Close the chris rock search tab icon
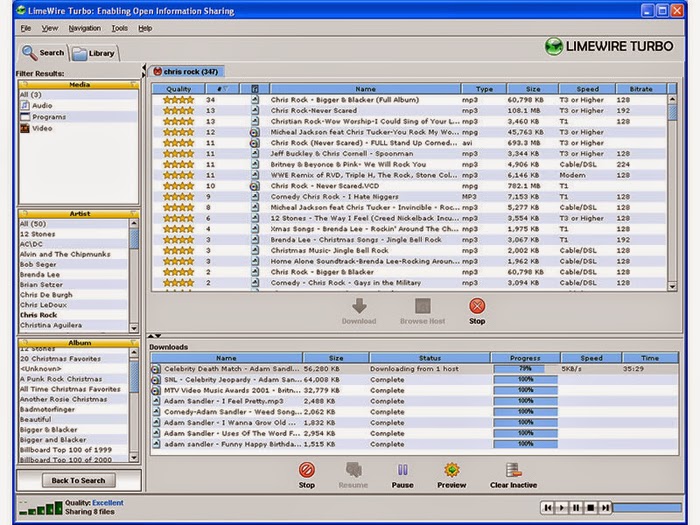Viewport: 700px width, 525px height. point(157,71)
